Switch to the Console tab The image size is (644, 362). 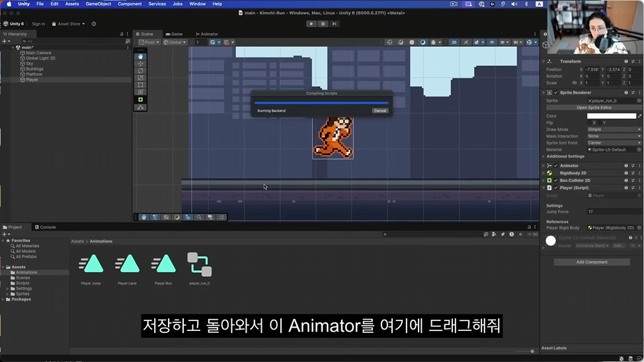(45, 227)
